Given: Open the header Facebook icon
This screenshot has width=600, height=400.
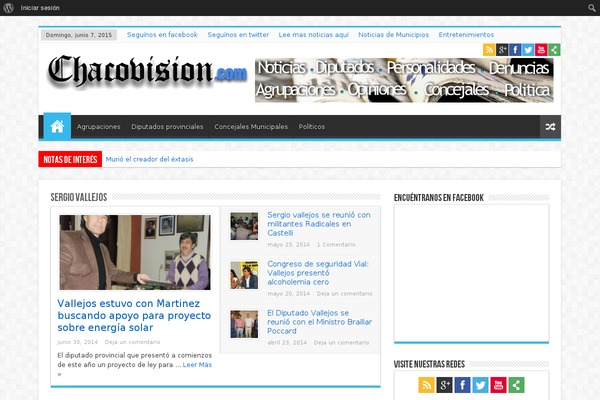Looking at the screenshot, I should (515, 50).
